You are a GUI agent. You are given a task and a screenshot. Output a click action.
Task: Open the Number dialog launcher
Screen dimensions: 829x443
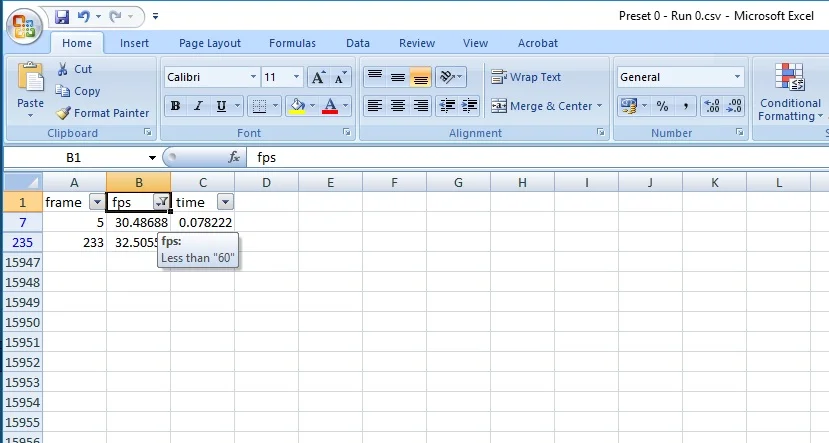click(740, 133)
